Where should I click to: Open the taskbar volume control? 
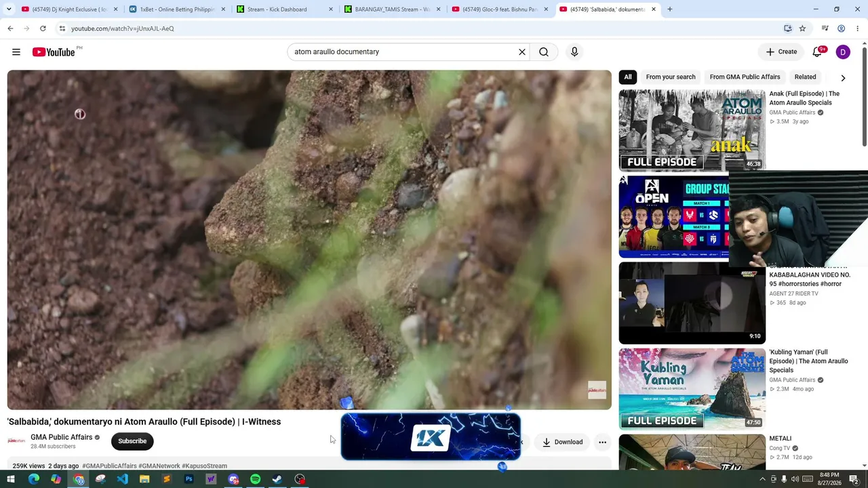pos(795,479)
